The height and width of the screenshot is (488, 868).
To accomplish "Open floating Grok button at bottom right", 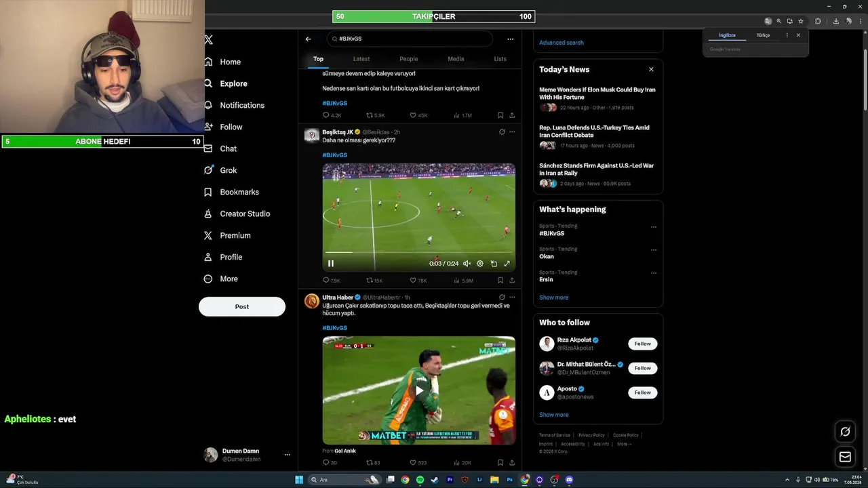I will pos(845,431).
